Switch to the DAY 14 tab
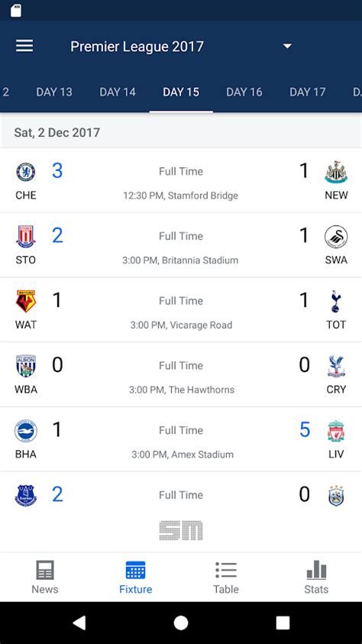 coord(118,92)
